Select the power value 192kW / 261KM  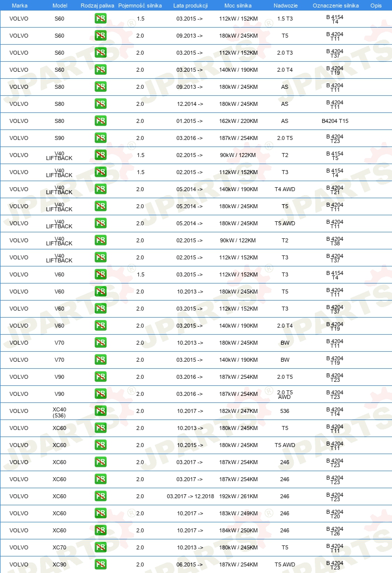click(238, 496)
